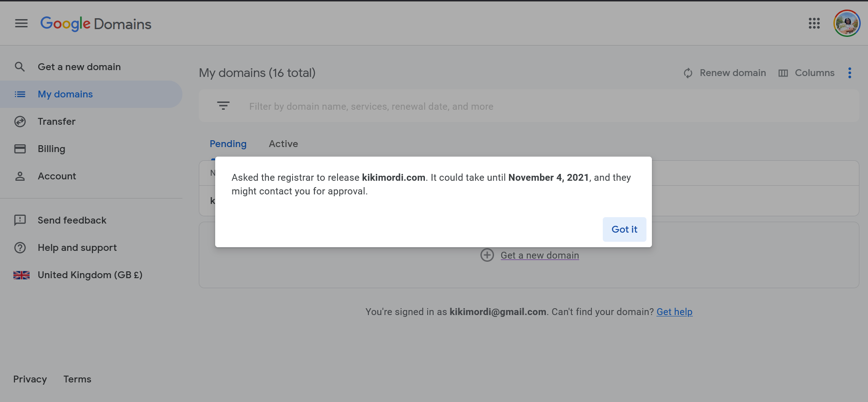The height and width of the screenshot is (402, 868).
Task: Open the Get help link
Action: tap(674, 312)
